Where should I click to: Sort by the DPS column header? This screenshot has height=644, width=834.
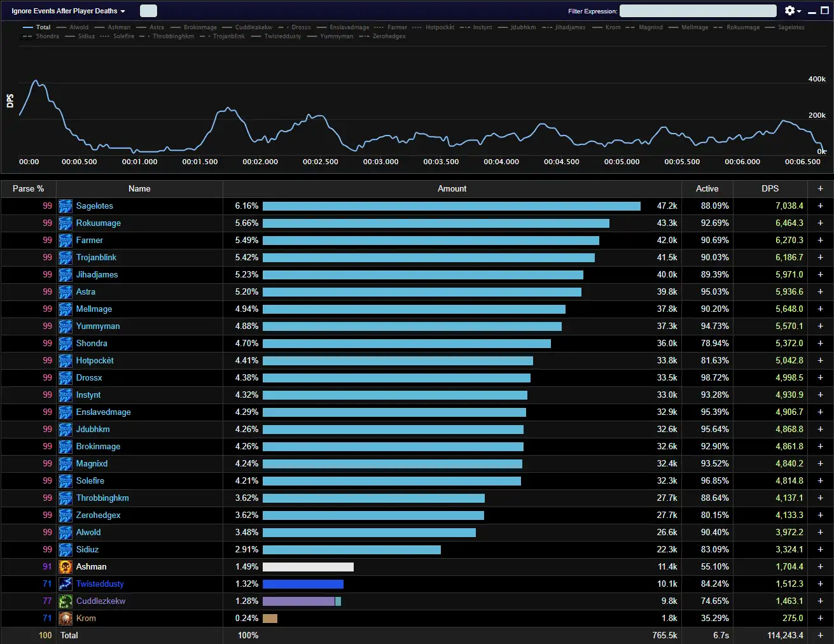tap(770, 189)
